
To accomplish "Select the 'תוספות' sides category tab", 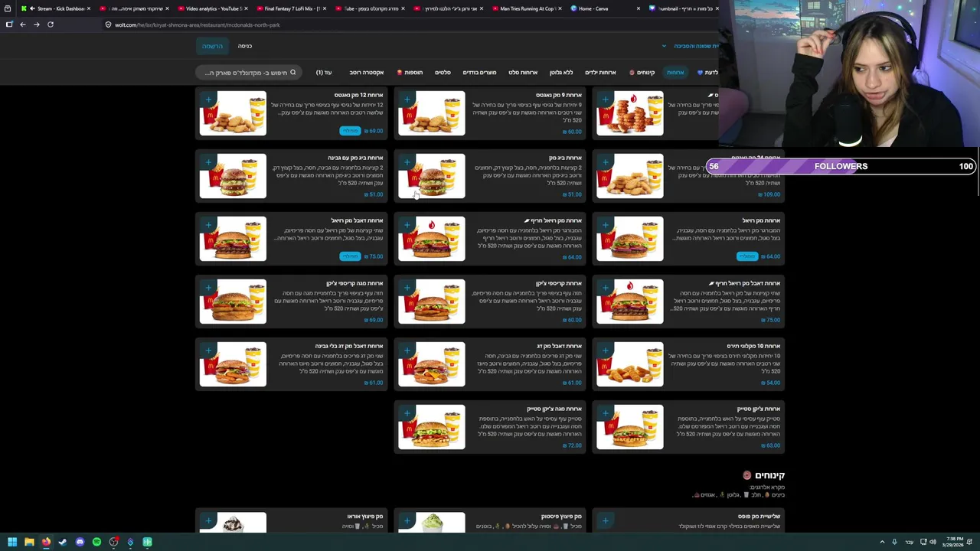I will (x=410, y=73).
